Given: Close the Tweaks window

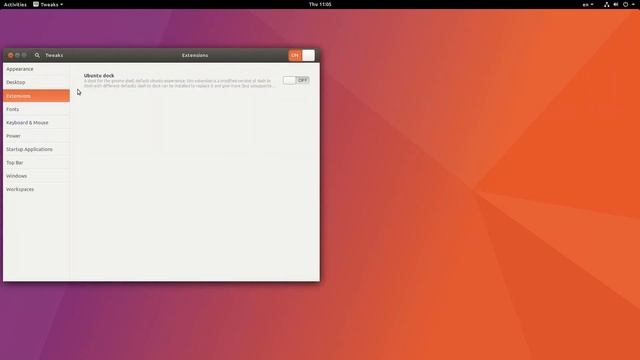Looking at the screenshot, I should 11,55.
